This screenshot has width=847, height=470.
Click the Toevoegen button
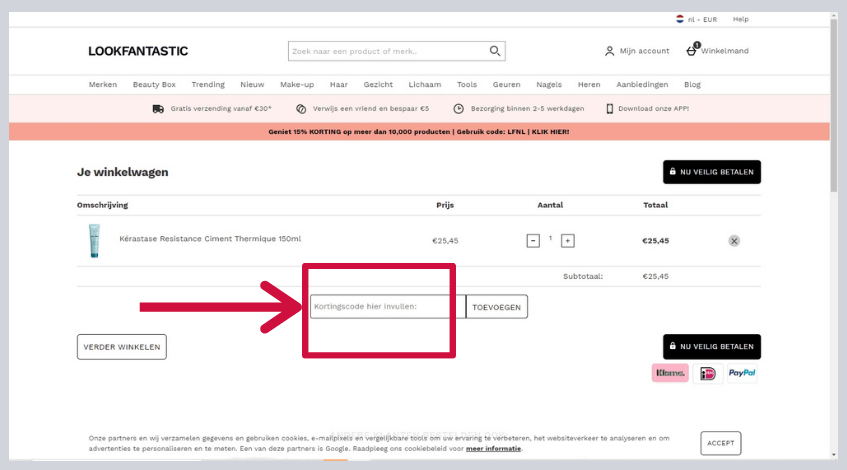[x=497, y=307]
